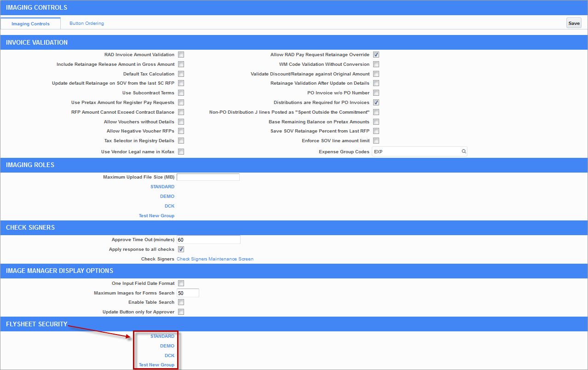Image resolution: width=588 pixels, height=370 pixels.
Task: Check Use Pretax Amount for Register Pay Requests
Action: pyautogui.click(x=181, y=103)
